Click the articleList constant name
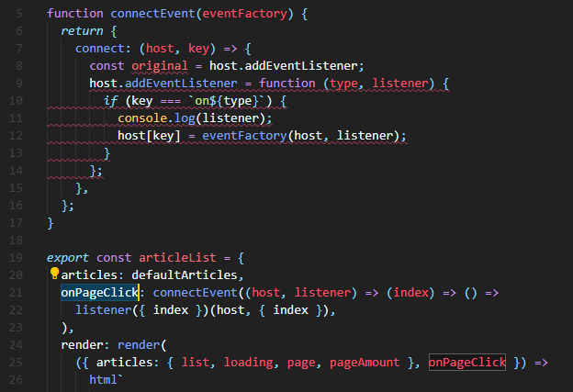573x392 pixels. click(x=177, y=258)
